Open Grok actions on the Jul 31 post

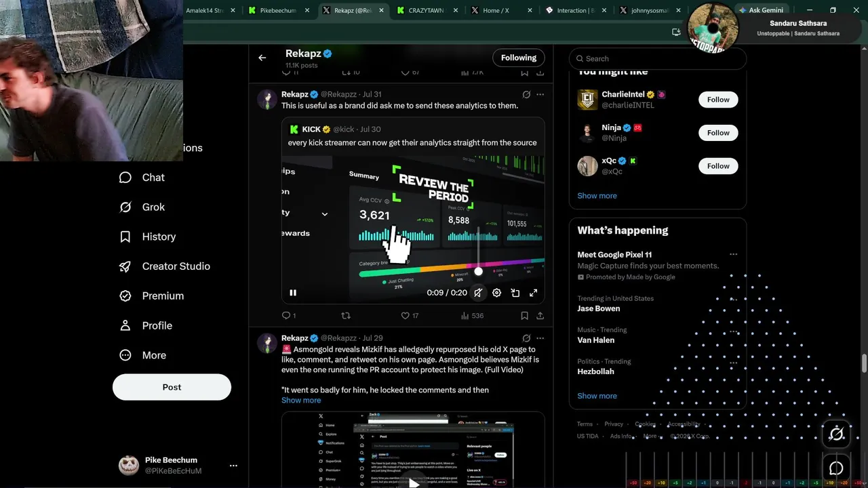pos(526,94)
